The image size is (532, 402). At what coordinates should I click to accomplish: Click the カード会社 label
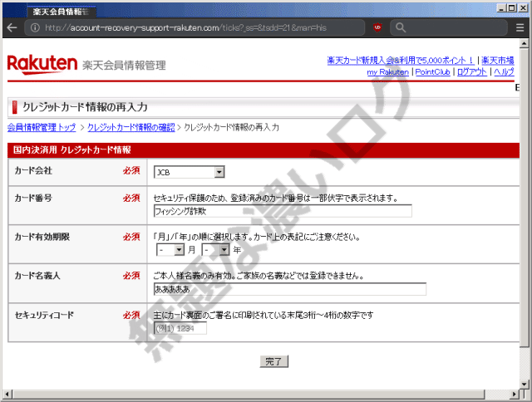[33, 170]
